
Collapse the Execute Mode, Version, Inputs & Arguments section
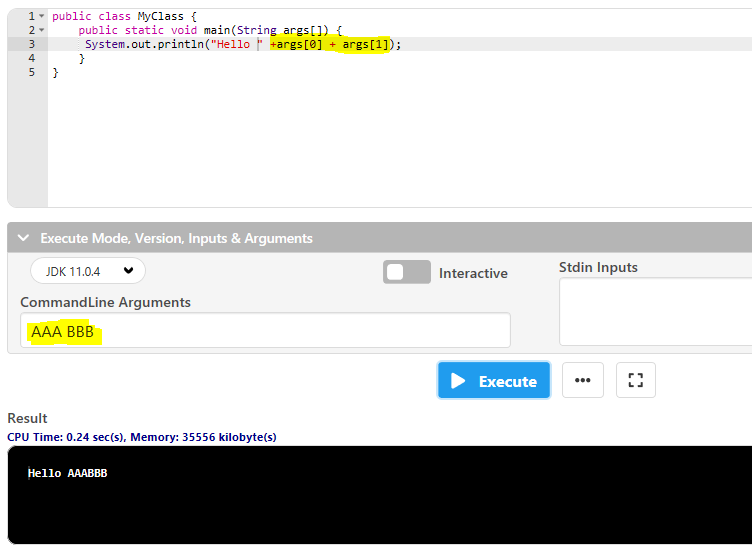click(23, 238)
